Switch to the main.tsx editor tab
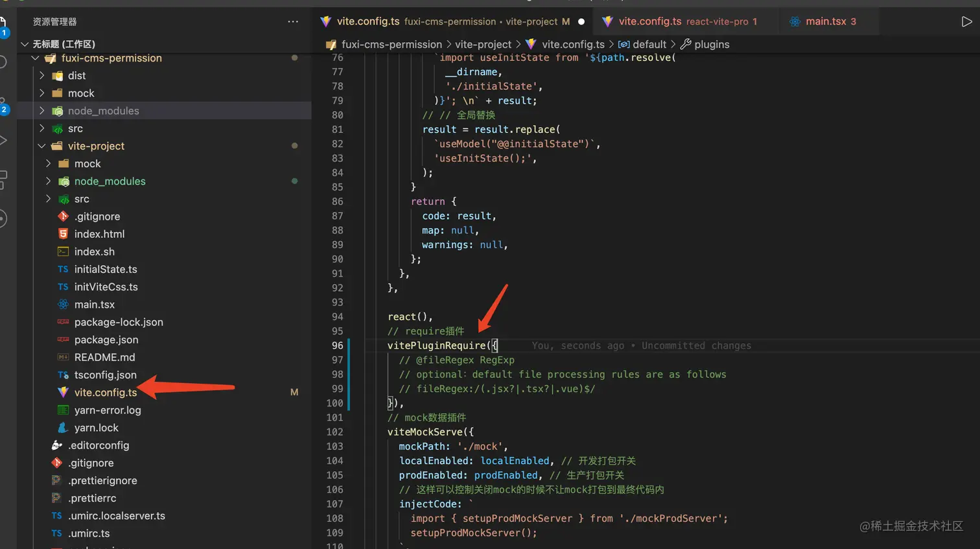 coord(828,21)
